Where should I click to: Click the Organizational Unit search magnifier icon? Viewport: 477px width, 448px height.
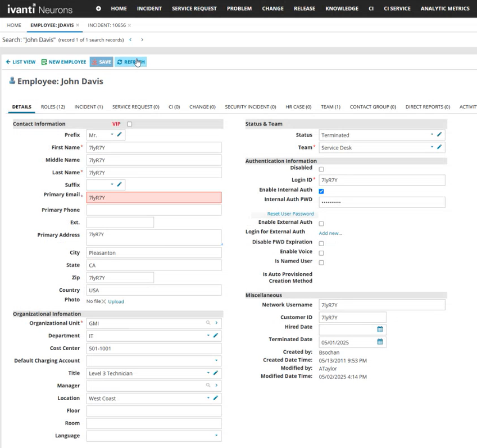208,323
